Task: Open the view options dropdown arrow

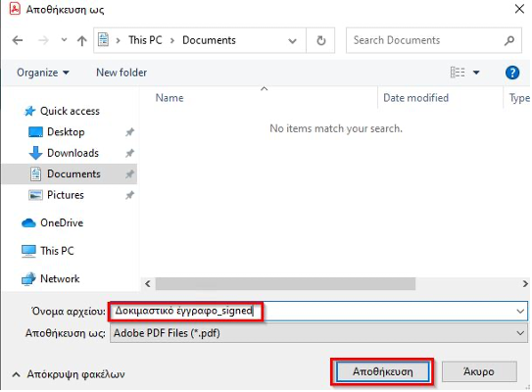Action: pyautogui.click(x=476, y=73)
